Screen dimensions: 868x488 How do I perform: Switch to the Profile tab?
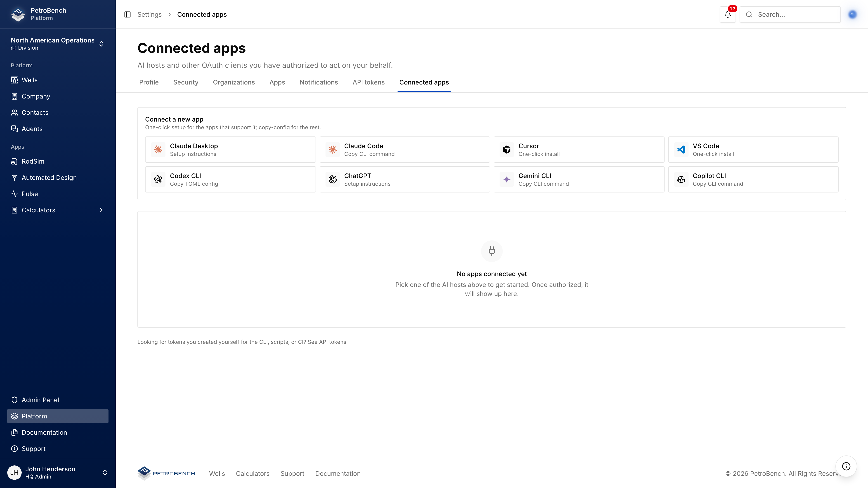pyautogui.click(x=149, y=82)
